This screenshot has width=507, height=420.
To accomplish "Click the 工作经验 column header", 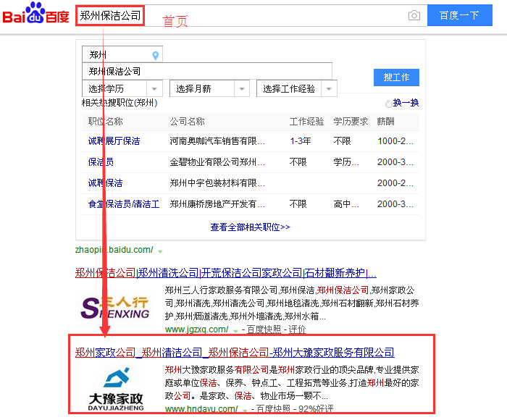I will [306, 122].
